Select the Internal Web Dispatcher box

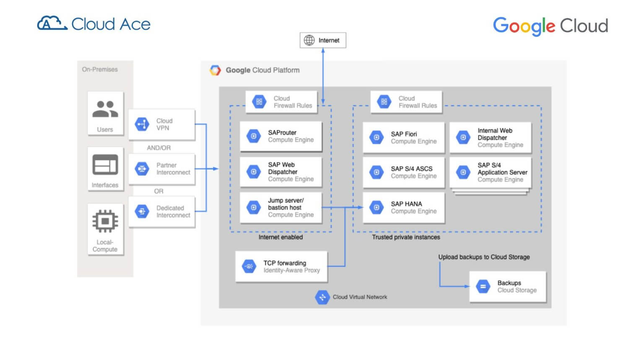coord(491,137)
